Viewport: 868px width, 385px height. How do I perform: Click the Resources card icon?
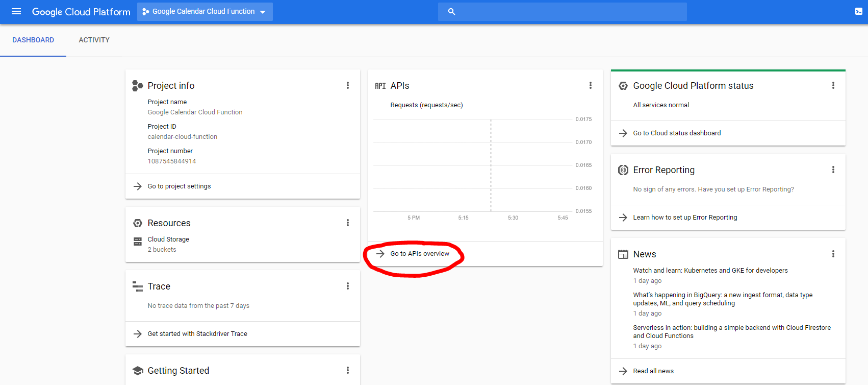point(138,223)
